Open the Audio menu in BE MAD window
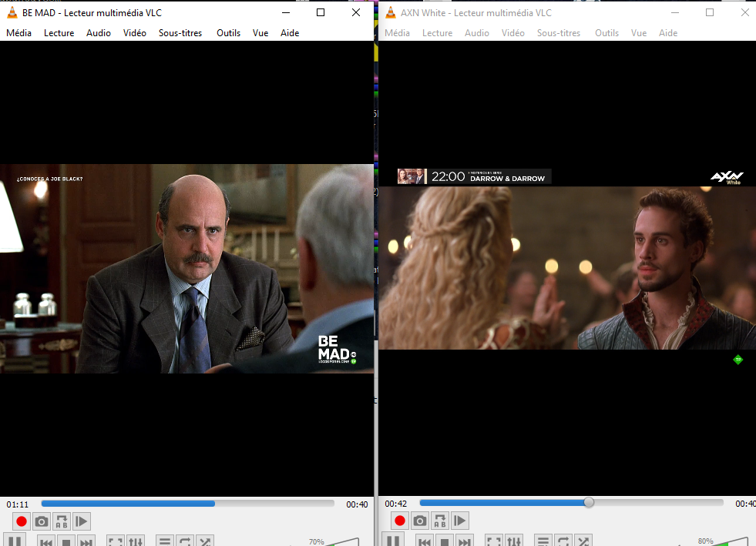Screen dimensions: 756x546 click(99, 33)
